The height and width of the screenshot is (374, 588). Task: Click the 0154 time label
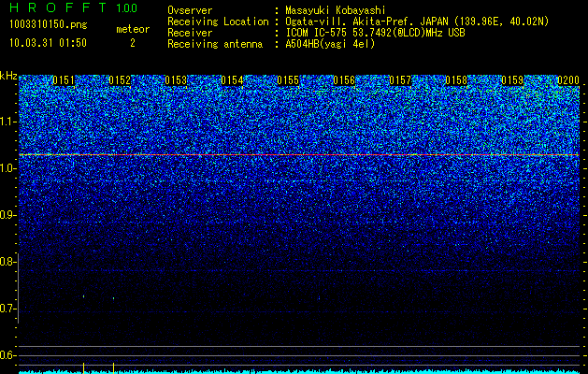[232, 80]
